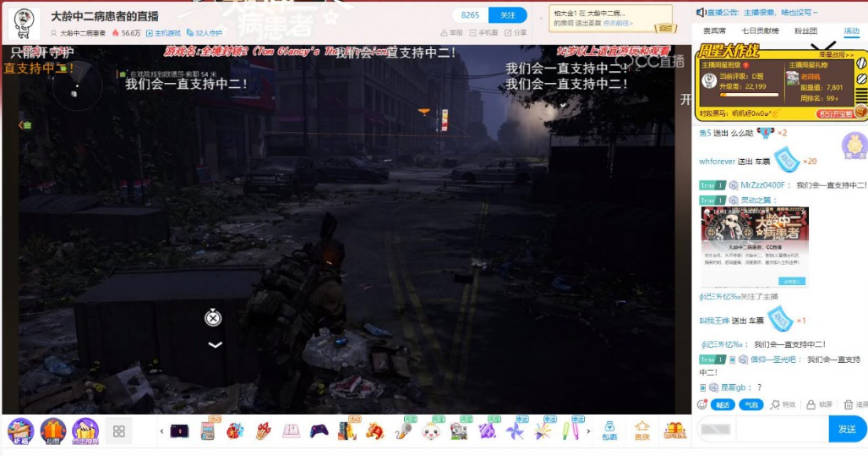The image size is (868, 456).
Task: Click username whforever in chat
Action: coord(717,162)
